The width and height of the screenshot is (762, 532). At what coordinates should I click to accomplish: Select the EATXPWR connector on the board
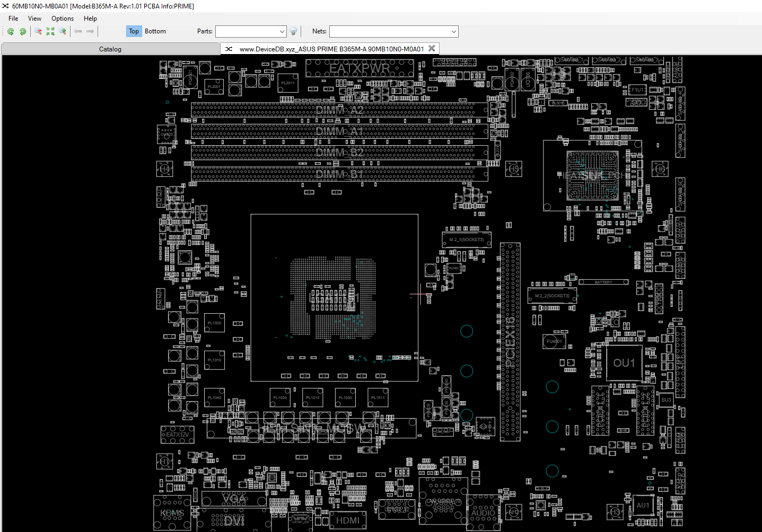click(x=360, y=68)
